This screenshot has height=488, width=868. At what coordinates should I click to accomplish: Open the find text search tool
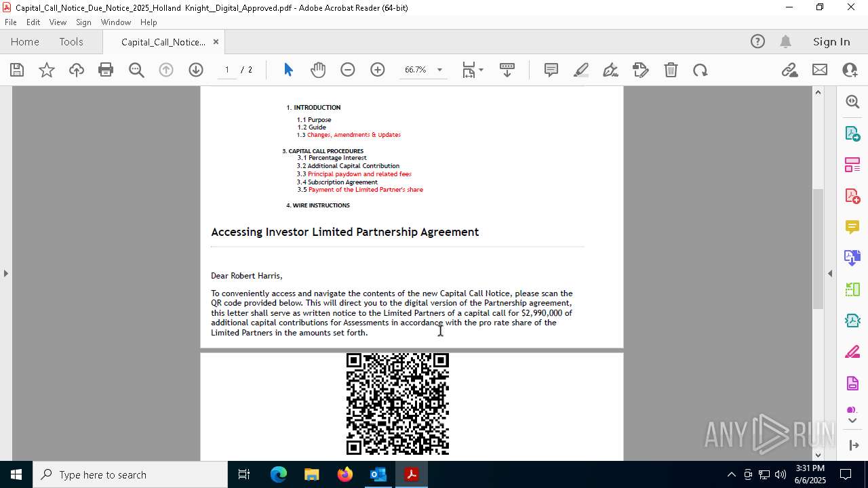pos(136,70)
